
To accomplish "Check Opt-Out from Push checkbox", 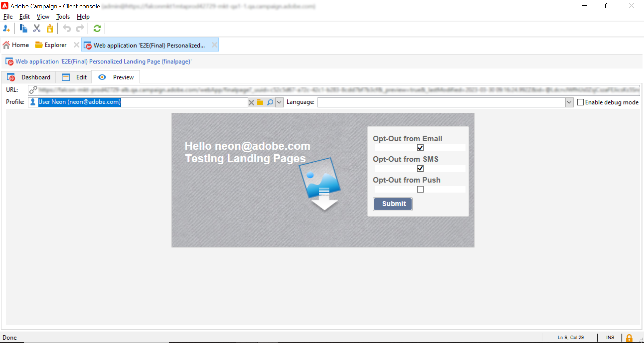I will (x=420, y=189).
